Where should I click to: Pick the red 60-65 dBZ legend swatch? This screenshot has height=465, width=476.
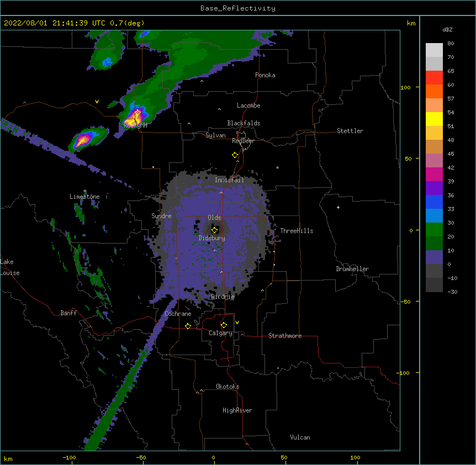[x=434, y=77]
